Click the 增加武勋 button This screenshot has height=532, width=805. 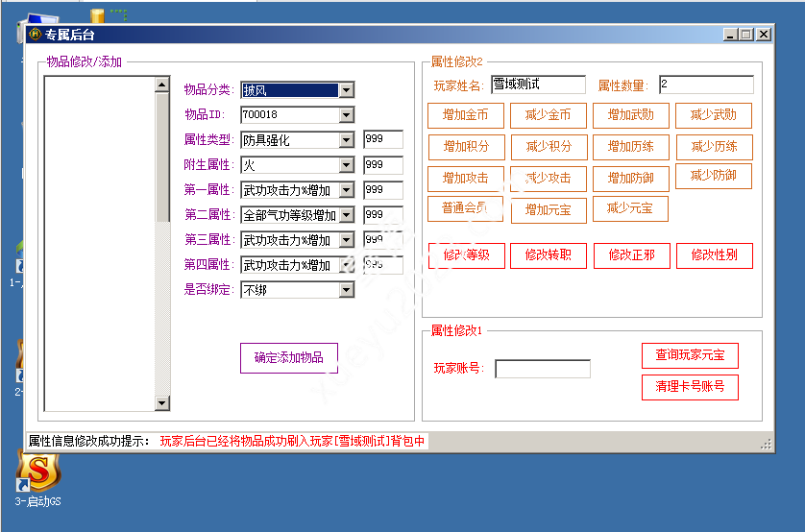[x=631, y=115]
